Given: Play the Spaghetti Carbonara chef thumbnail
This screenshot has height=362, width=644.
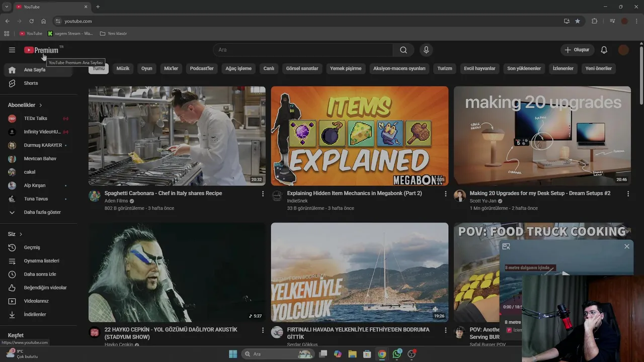Looking at the screenshot, I should coord(177,136).
